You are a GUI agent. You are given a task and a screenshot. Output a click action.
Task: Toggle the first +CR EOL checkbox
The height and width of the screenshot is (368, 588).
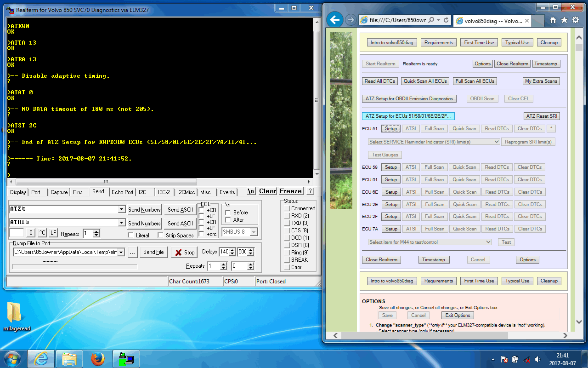click(x=202, y=210)
